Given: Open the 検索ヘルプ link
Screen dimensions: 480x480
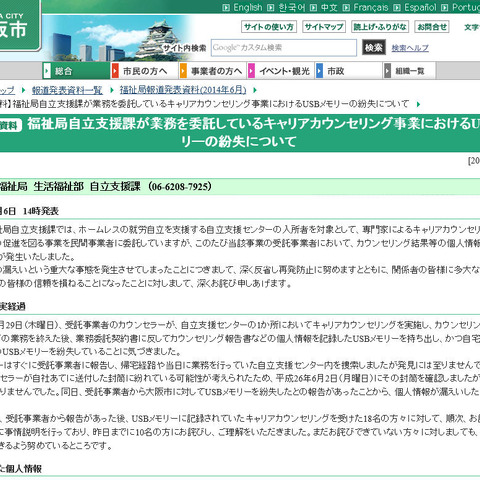Looking at the screenshot, I should click(x=410, y=48).
